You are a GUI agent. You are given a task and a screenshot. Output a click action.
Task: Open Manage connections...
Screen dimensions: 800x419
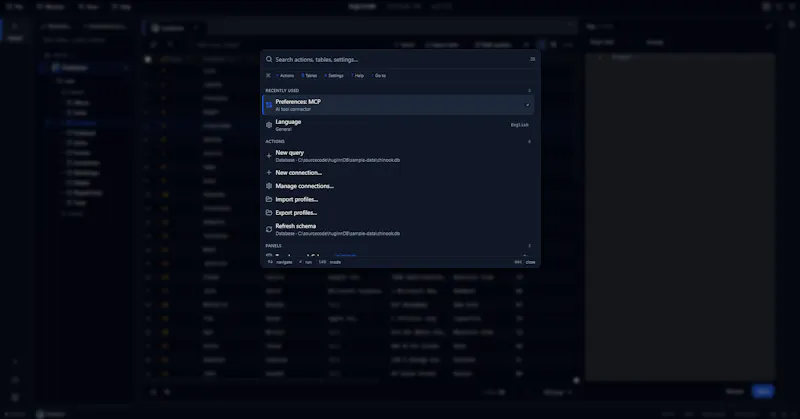pos(398,186)
